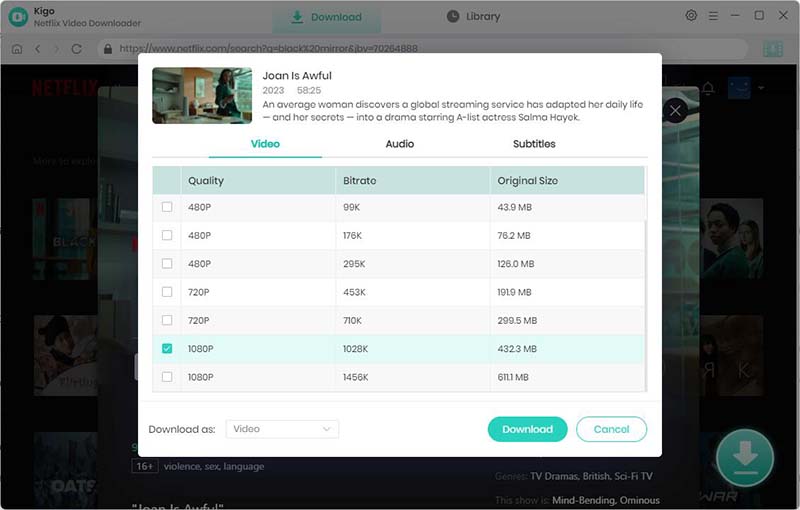Click the URL address bar
Viewport: 800px width, 510px height.
tap(423, 49)
